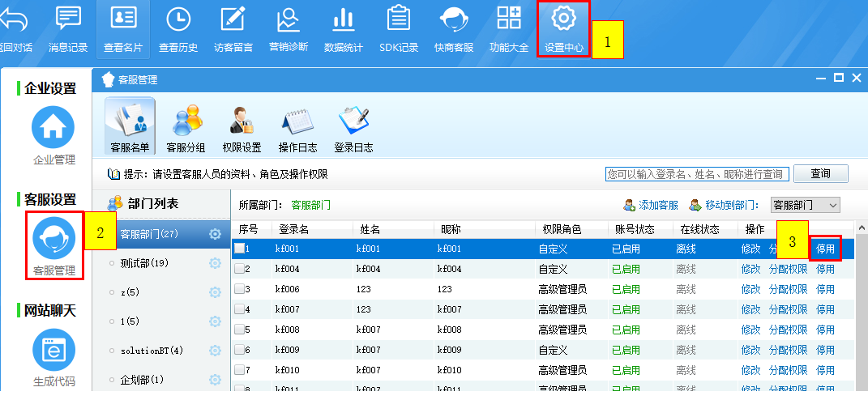The height and width of the screenshot is (400, 868).
Task: Open 访客留言 pencil note icon
Action: point(233,20)
